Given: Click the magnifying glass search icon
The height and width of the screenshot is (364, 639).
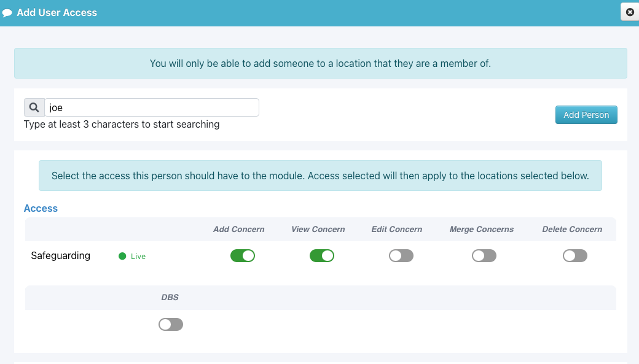Looking at the screenshot, I should point(34,107).
